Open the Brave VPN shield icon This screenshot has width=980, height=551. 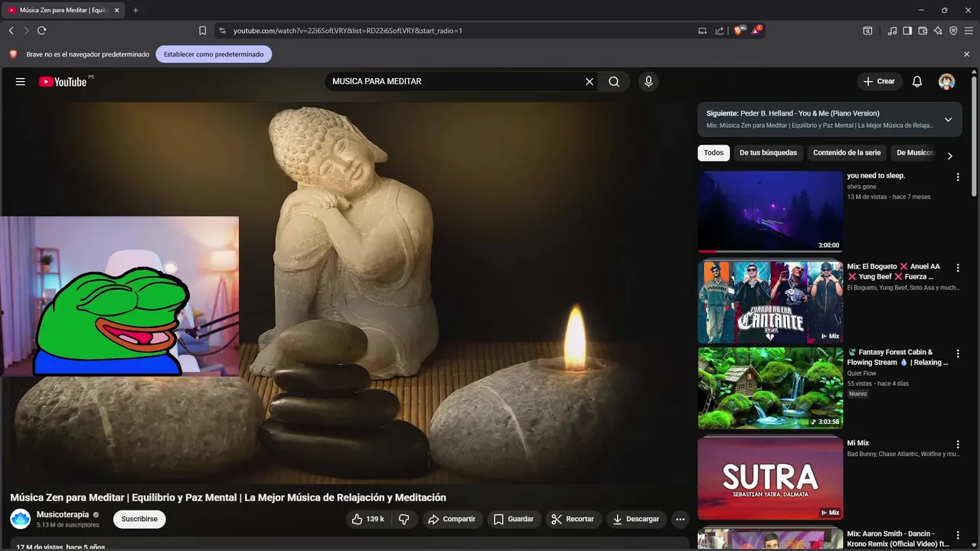[x=953, y=31]
